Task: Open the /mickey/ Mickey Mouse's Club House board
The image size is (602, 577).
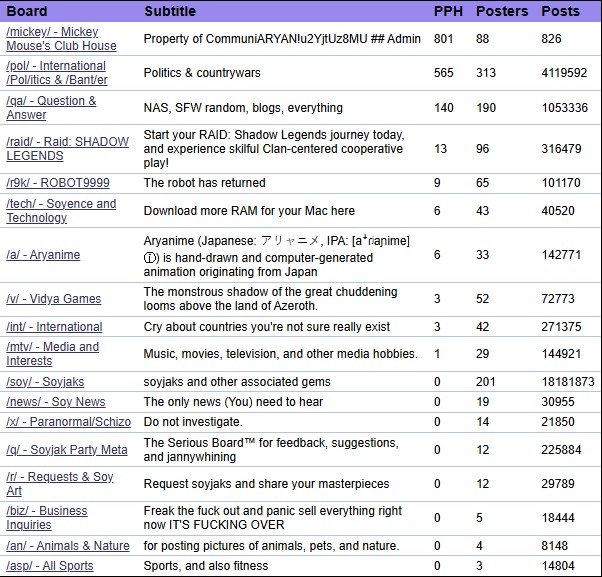Action: pyautogui.click(x=61, y=38)
